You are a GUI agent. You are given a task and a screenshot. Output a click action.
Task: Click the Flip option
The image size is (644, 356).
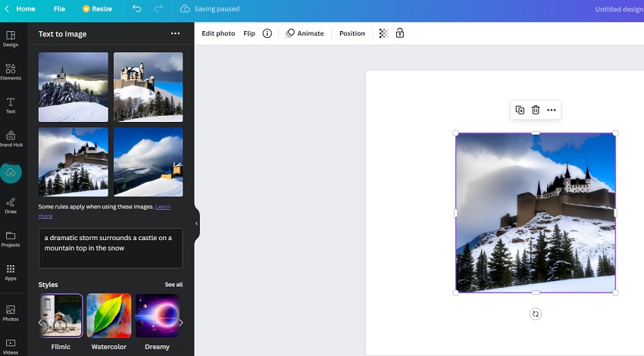(249, 33)
